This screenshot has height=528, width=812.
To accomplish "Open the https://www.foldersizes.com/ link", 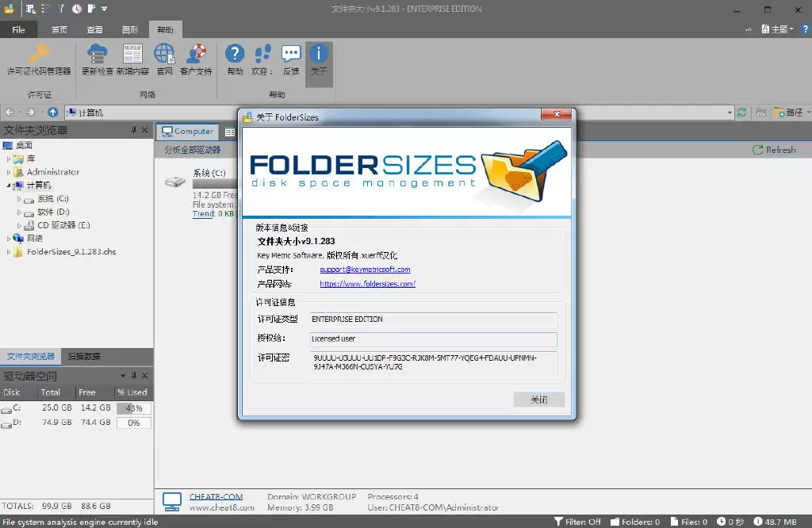I will point(368,284).
